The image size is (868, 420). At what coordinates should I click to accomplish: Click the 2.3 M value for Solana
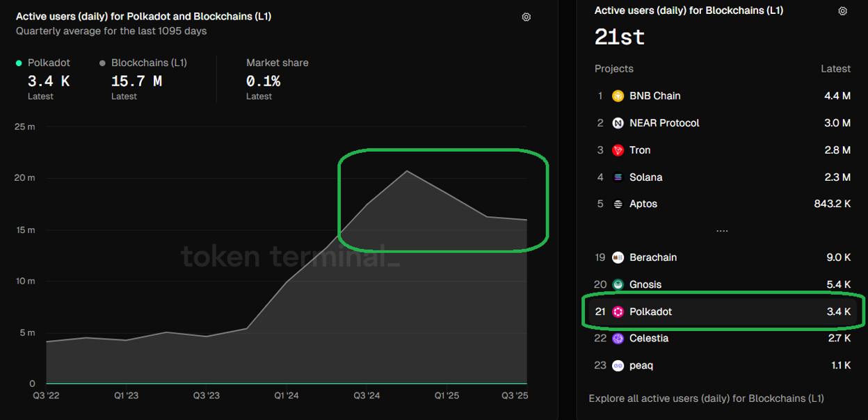click(837, 177)
